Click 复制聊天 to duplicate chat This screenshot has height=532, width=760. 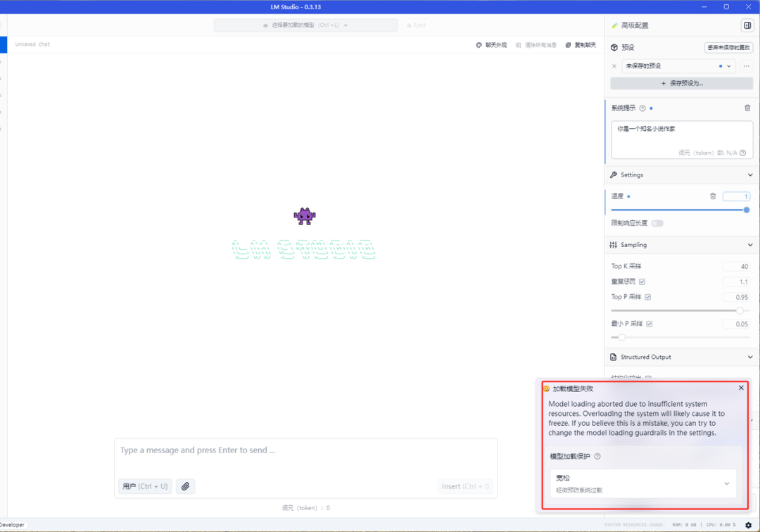581,45
